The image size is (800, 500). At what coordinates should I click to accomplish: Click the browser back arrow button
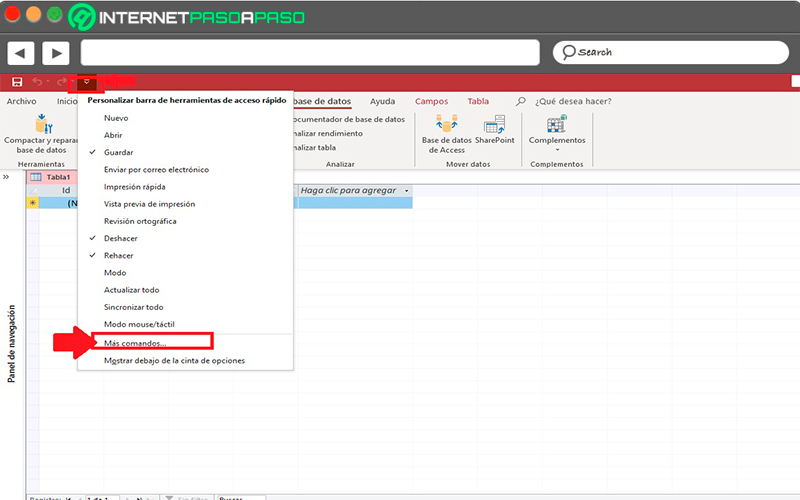[x=22, y=52]
